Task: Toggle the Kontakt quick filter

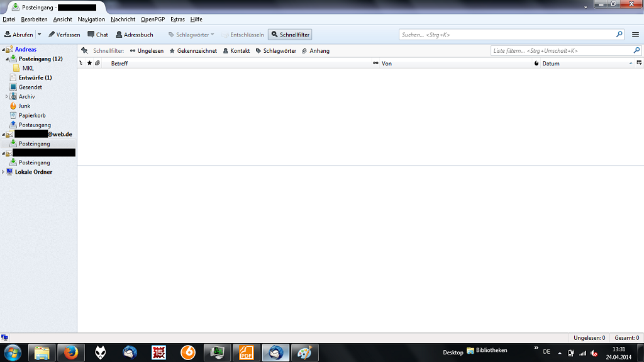Action: pos(236,50)
